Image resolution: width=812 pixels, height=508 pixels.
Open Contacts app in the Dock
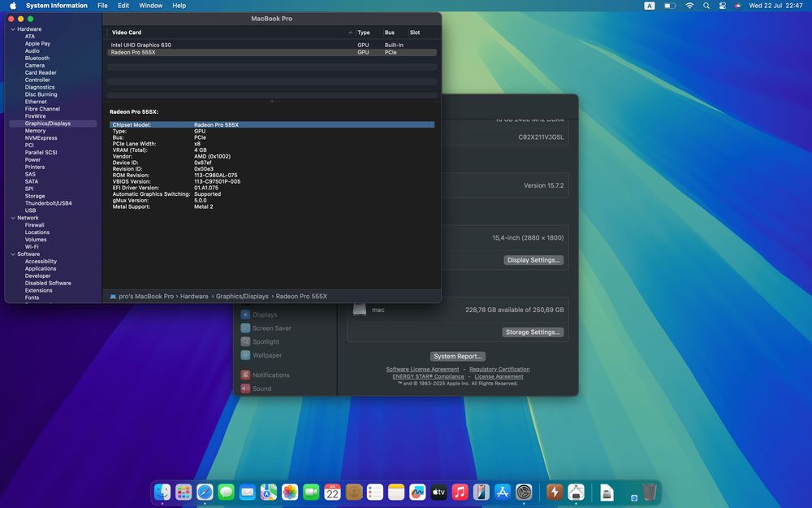click(354, 492)
